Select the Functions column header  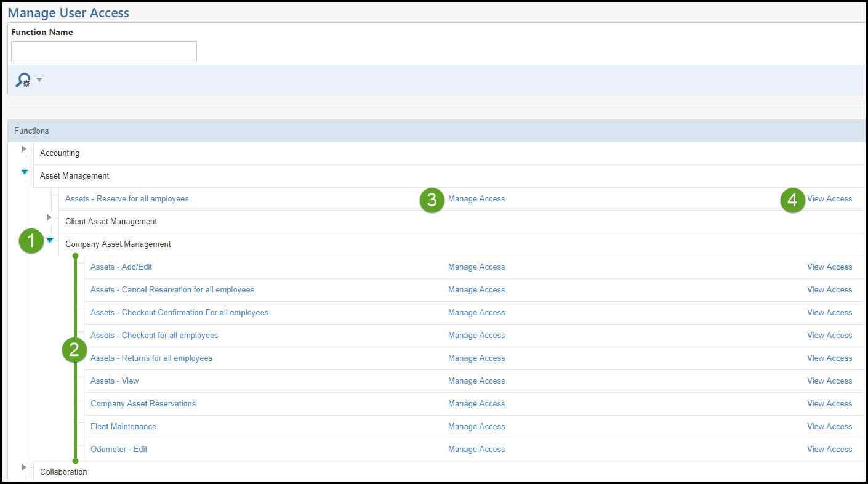31,131
